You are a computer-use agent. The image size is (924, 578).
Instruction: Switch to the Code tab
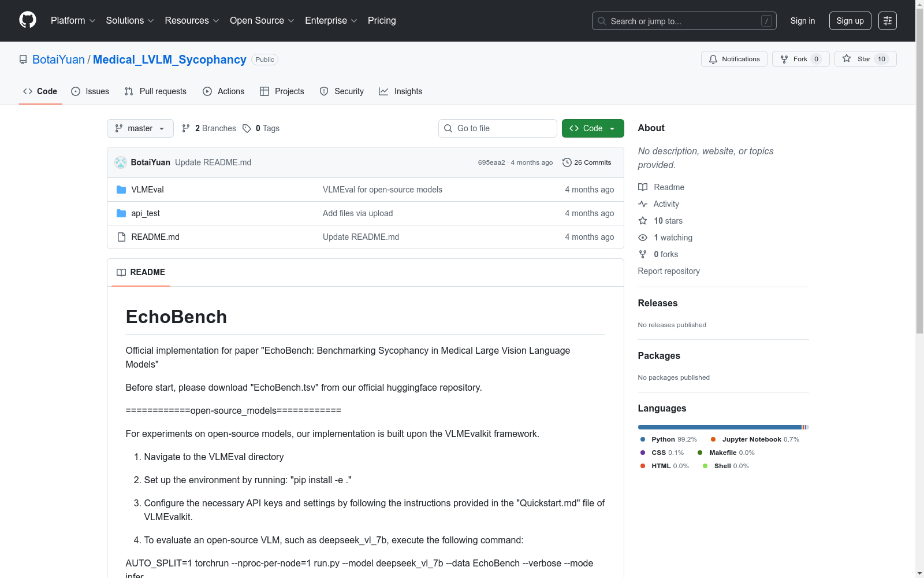tap(40, 91)
